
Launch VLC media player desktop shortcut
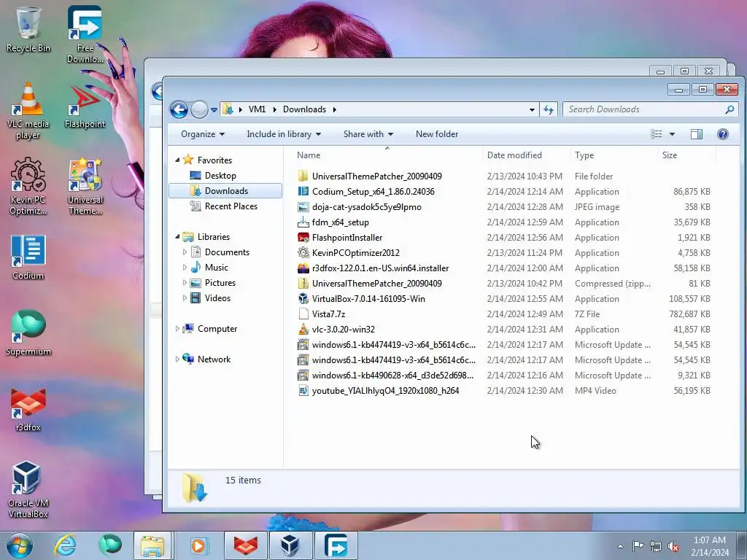[x=28, y=111]
